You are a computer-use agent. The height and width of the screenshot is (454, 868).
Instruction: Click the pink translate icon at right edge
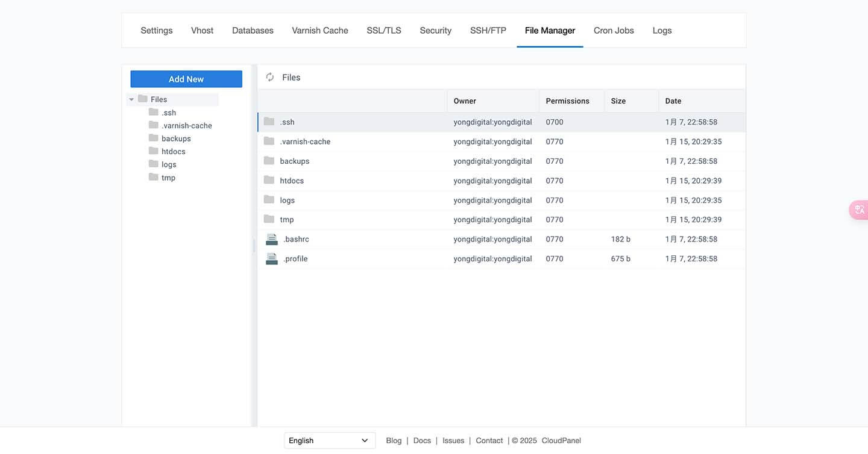coord(859,210)
